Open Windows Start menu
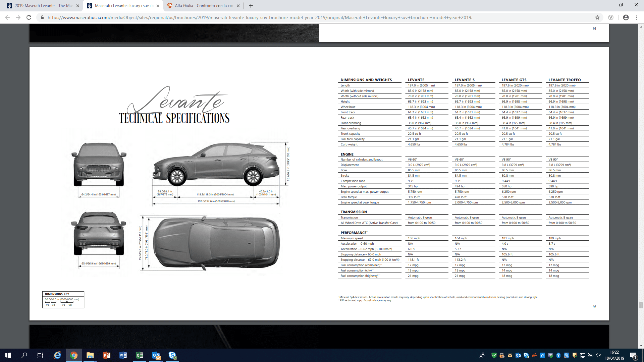Image resolution: width=644 pixels, height=362 pixels. point(8,355)
